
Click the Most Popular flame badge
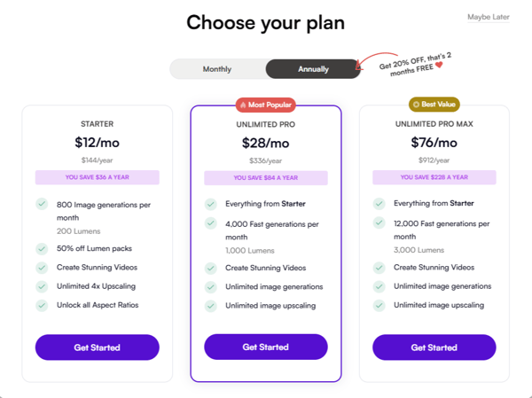coord(244,105)
